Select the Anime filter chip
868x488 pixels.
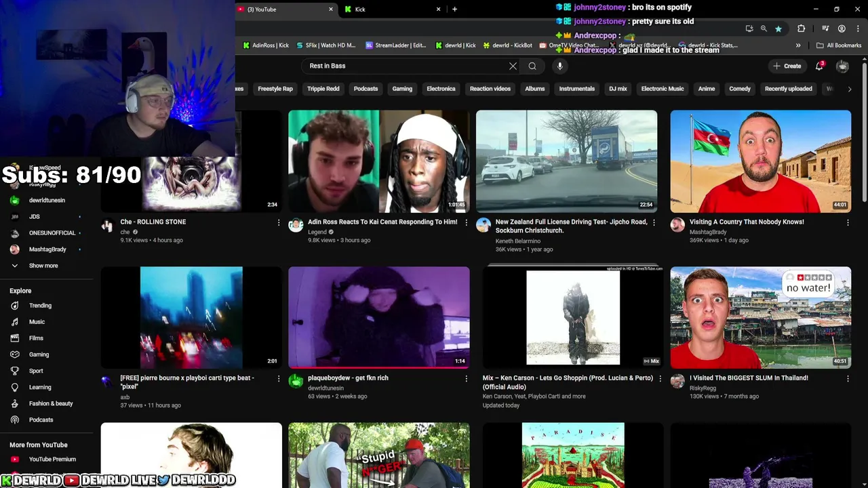tap(707, 89)
